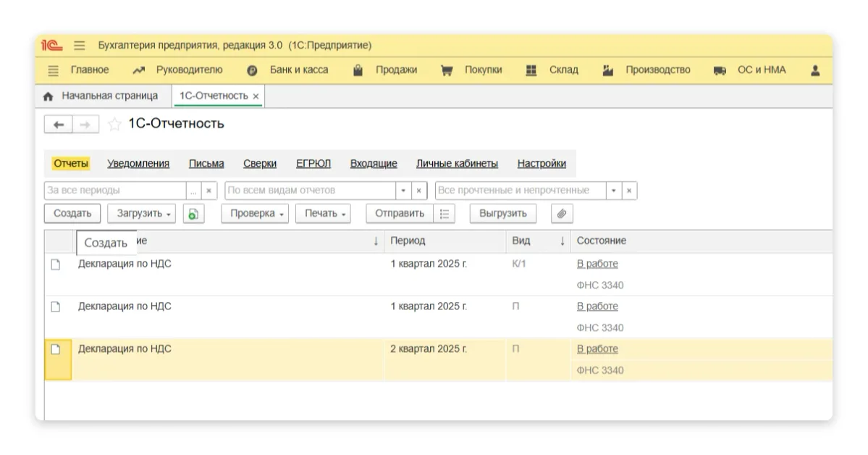The width and height of the screenshot is (868, 455).
Task: Click the paperclip attachments icon
Action: (x=561, y=214)
